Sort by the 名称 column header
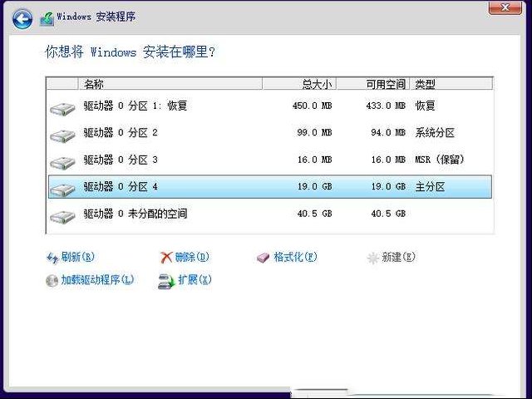The height and width of the screenshot is (399, 532). [x=170, y=84]
